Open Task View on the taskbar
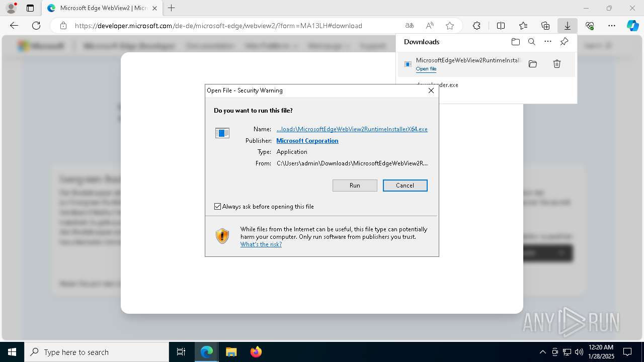Viewport: 644px width, 362px height. coord(181,352)
